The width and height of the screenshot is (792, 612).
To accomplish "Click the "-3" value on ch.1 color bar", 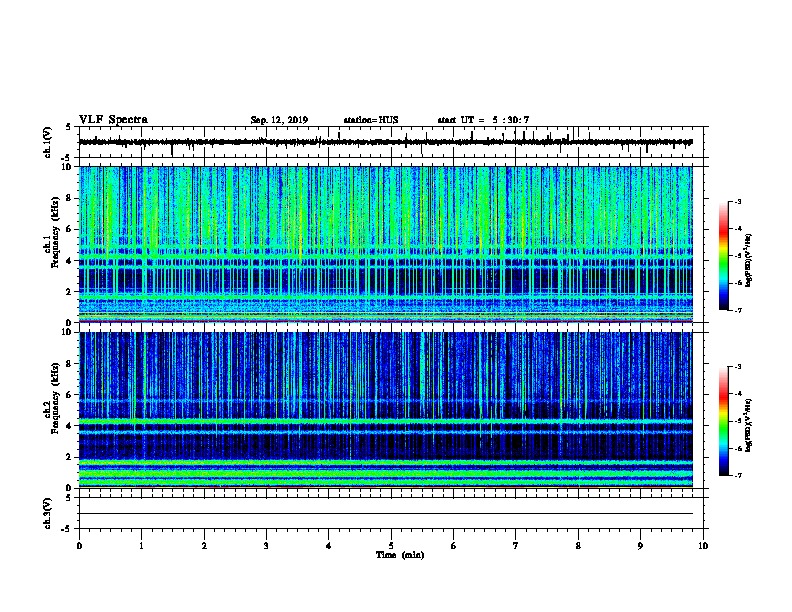I will [x=738, y=201].
